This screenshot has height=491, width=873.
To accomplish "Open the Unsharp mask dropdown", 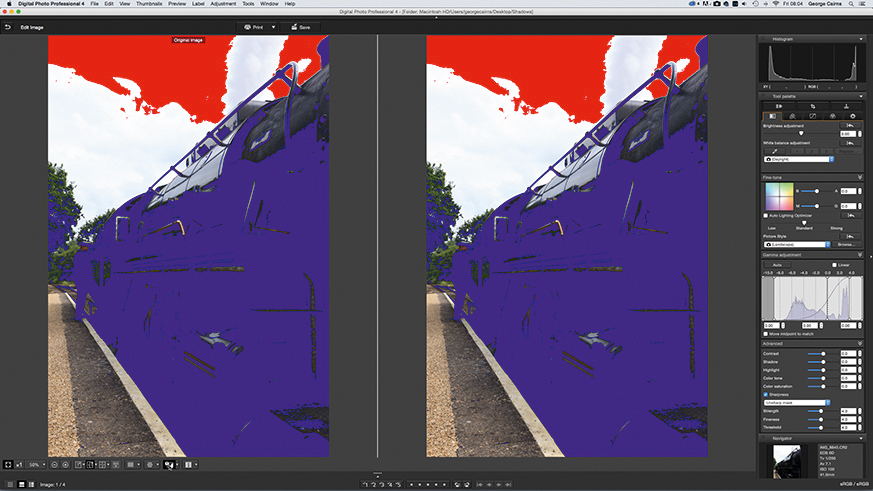I will coord(797,402).
